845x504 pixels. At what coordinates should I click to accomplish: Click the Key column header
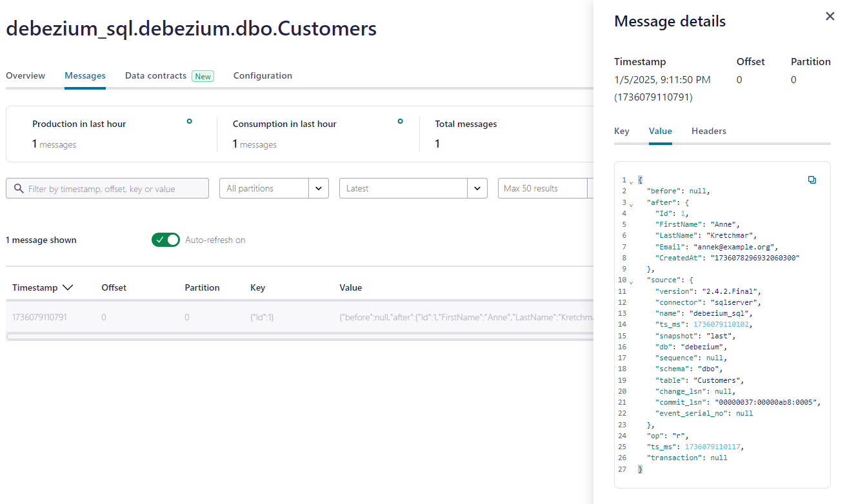257,287
